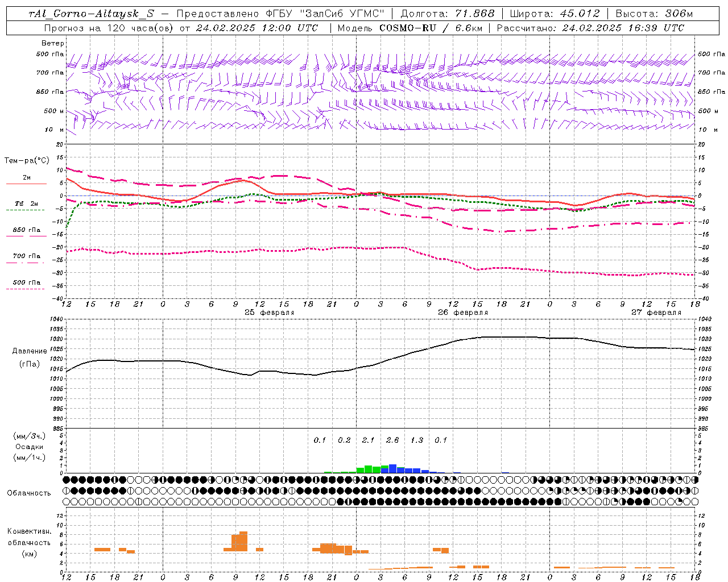
Task: Click the '850 гПа' temperature legend entry
Action: click(x=26, y=230)
